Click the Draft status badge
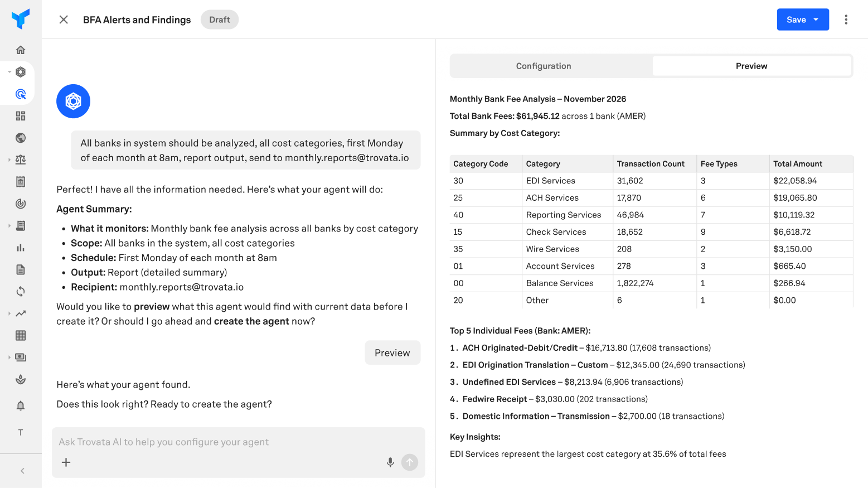 tap(220, 20)
